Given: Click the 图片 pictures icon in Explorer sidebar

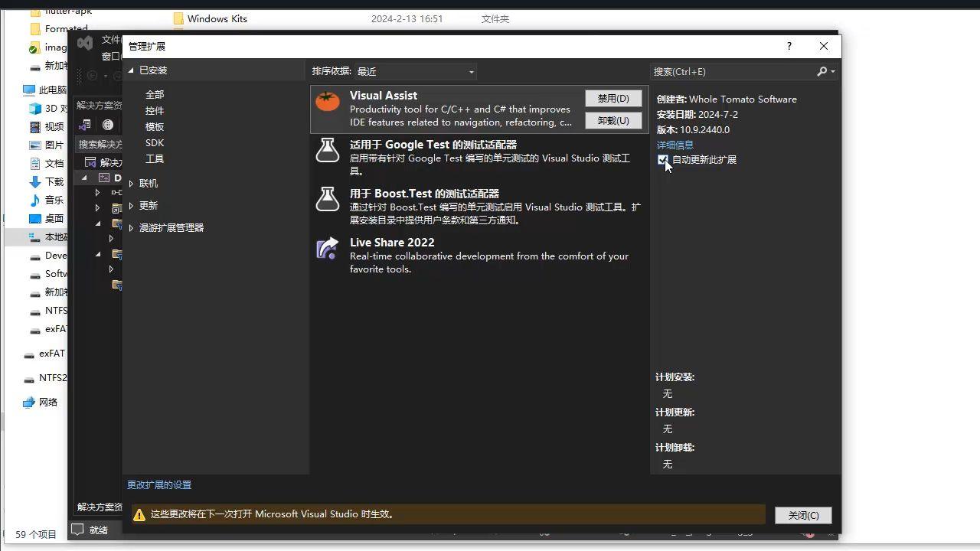Looking at the screenshot, I should (x=34, y=145).
